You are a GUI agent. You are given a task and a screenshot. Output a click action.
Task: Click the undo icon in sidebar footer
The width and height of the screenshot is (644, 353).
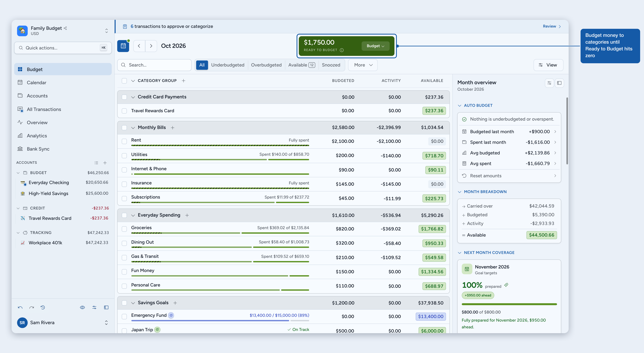coord(20,307)
